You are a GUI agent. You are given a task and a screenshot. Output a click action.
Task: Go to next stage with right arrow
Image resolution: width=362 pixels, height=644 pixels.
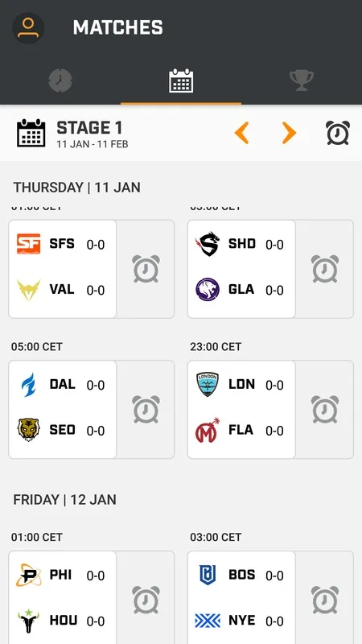click(289, 133)
